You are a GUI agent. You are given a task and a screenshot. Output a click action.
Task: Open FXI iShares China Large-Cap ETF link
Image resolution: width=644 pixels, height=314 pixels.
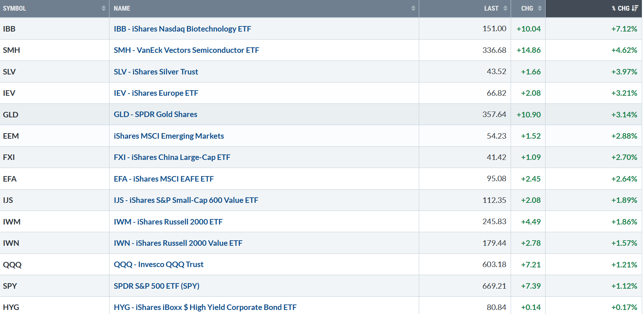pyautogui.click(x=172, y=157)
